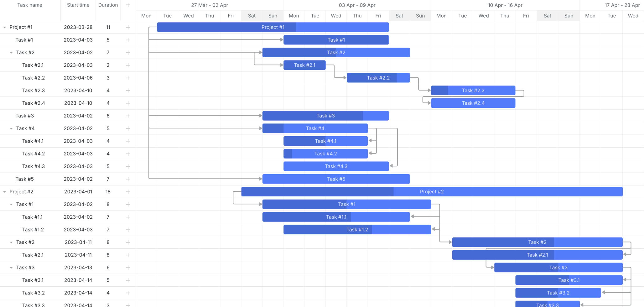This screenshot has height=307, width=644.
Task: Collapse the Task #4 subtask group
Action: tap(11, 128)
